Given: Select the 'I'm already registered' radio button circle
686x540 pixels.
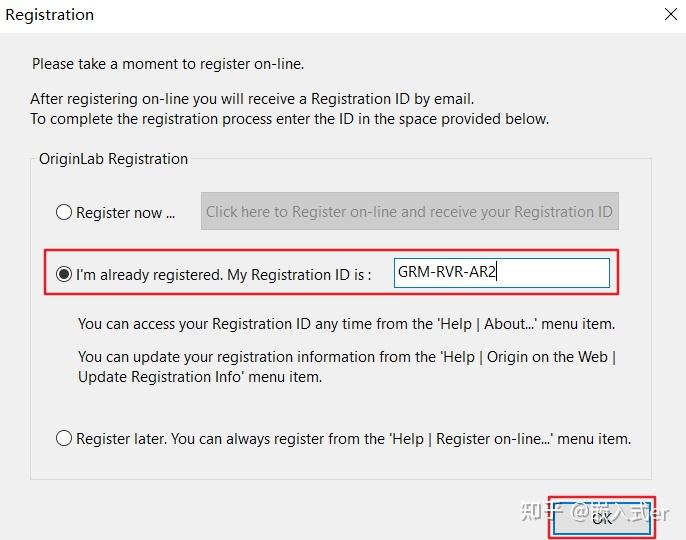Looking at the screenshot, I should [64, 274].
